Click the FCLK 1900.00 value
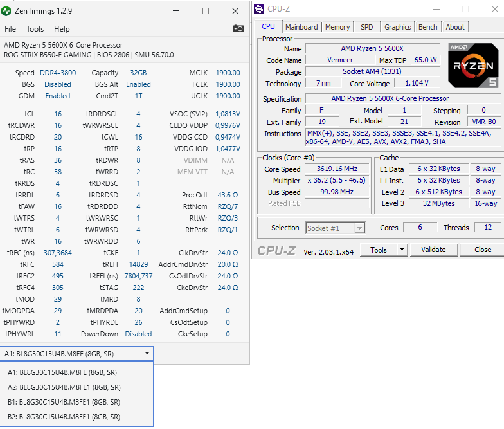This screenshot has height=429, width=504. [x=228, y=84]
